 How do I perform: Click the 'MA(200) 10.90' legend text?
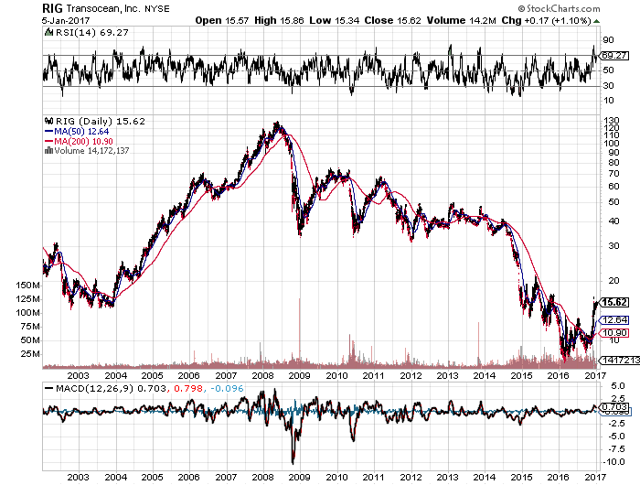84,141
